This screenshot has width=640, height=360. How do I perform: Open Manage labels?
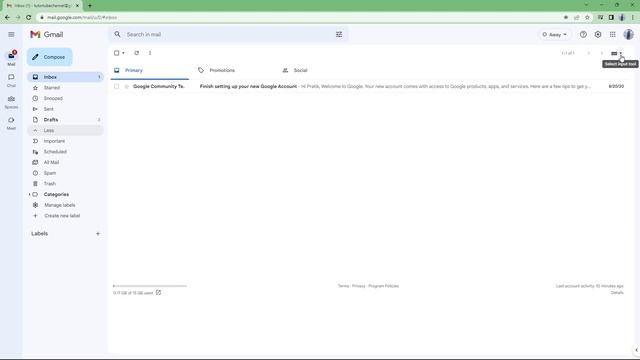(65, 205)
